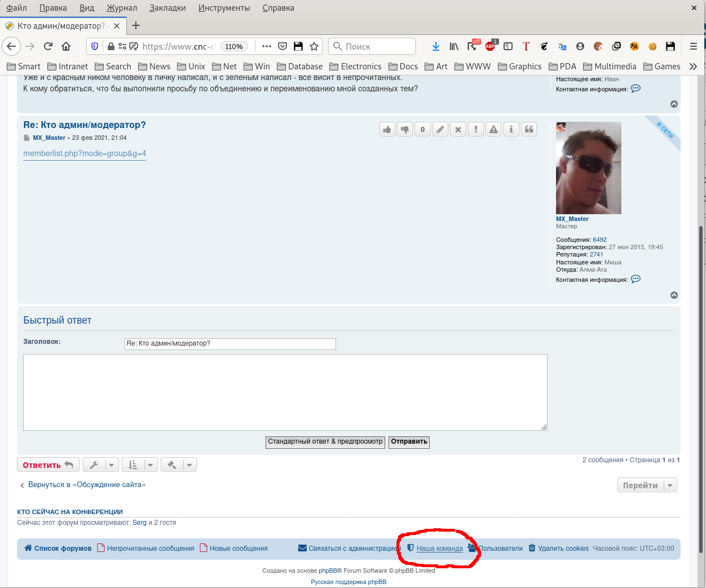
Task: Jump to top from MX_Master's post
Action: coord(674,295)
